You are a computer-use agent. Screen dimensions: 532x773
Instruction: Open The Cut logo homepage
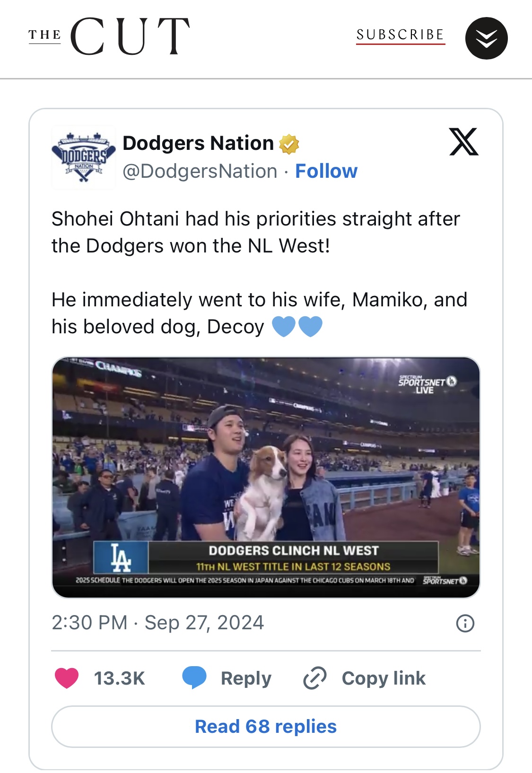click(x=109, y=36)
